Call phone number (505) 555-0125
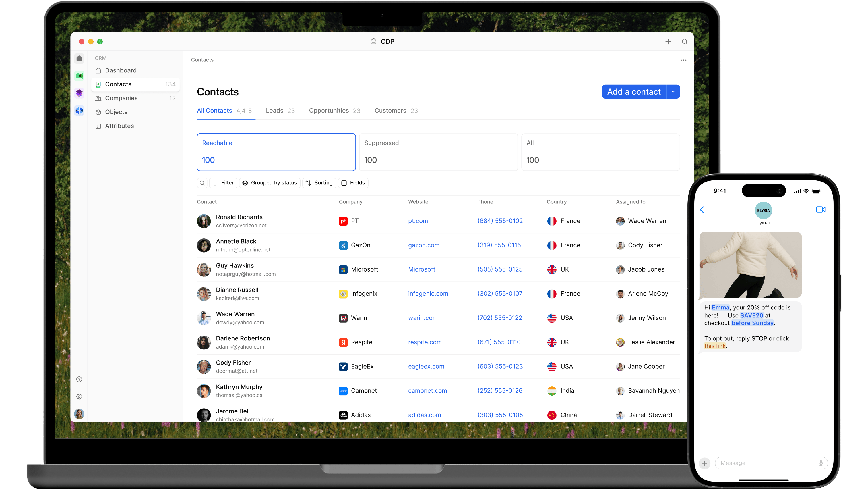The height and width of the screenshot is (489, 868). tap(500, 269)
